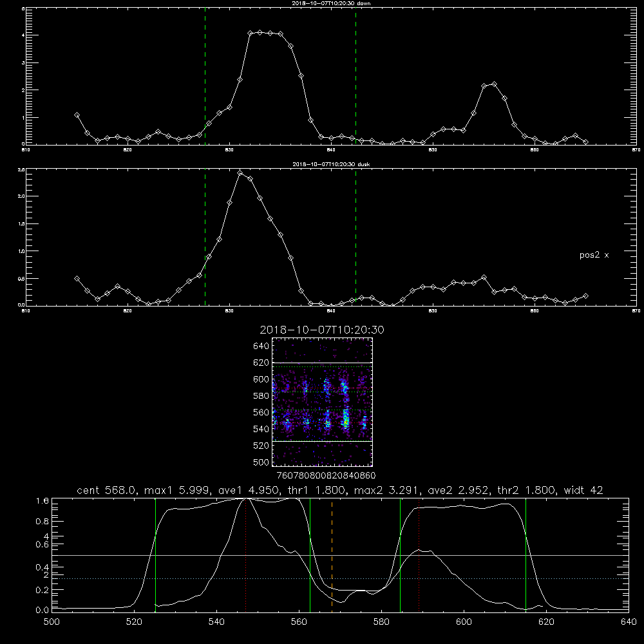This screenshot has width=644, height=644.
Task: Click the right green dashed line in the dusk plot
Action: point(355,237)
